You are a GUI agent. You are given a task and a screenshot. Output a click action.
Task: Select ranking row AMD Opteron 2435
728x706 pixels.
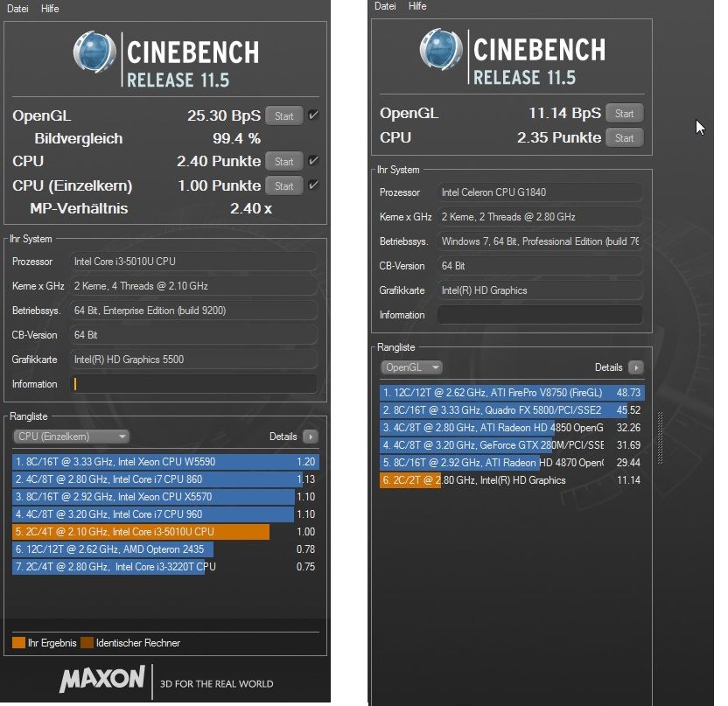point(165,549)
